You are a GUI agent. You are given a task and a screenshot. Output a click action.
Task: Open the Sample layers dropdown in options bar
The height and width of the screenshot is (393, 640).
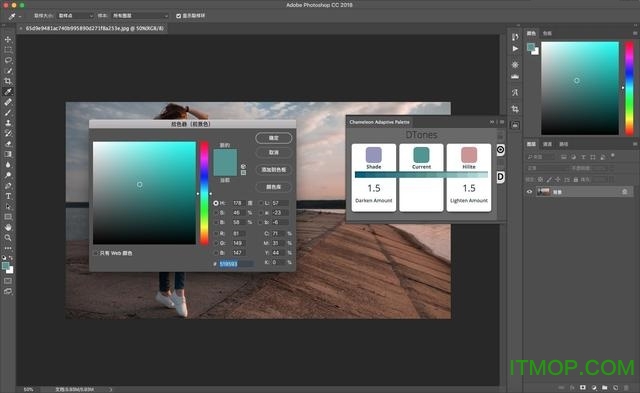pyautogui.click(x=140, y=16)
